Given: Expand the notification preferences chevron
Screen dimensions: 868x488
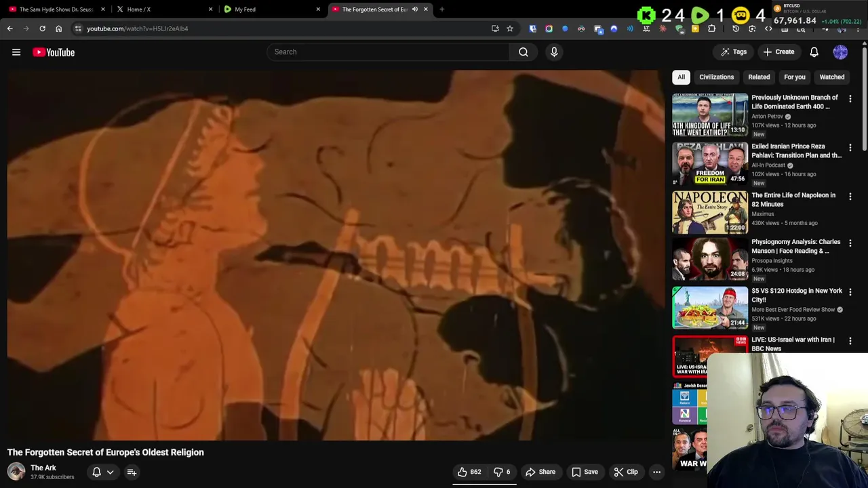Looking at the screenshot, I should [110, 472].
